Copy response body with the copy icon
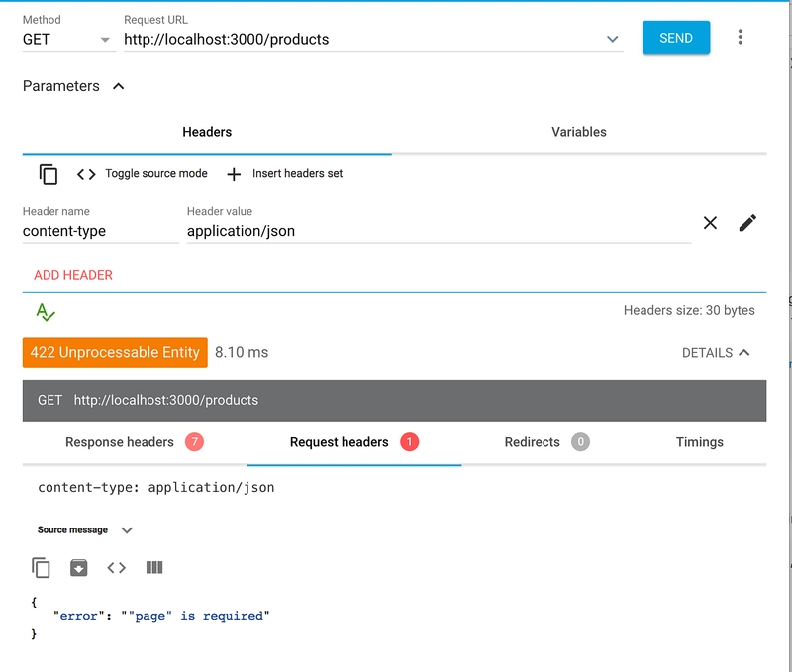Screen dimensions: 792x672 [x=41, y=567]
